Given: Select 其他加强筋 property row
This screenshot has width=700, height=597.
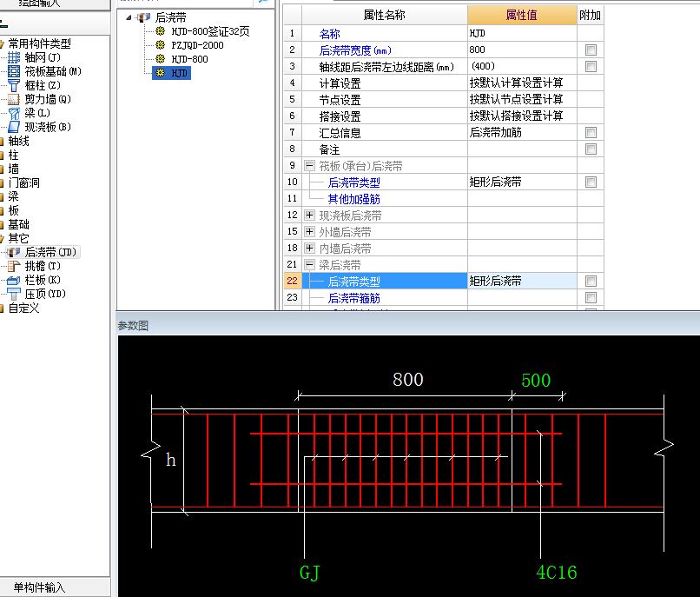Looking at the screenshot, I should tap(385, 199).
